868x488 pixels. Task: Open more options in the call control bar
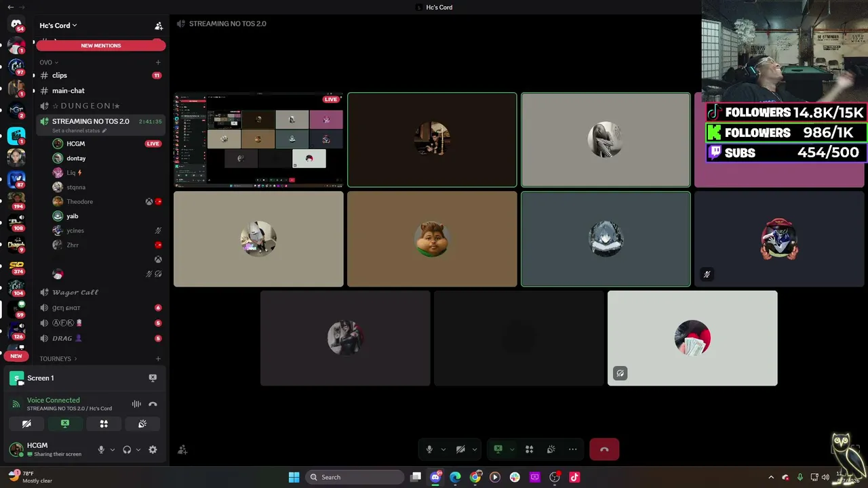pyautogui.click(x=573, y=449)
